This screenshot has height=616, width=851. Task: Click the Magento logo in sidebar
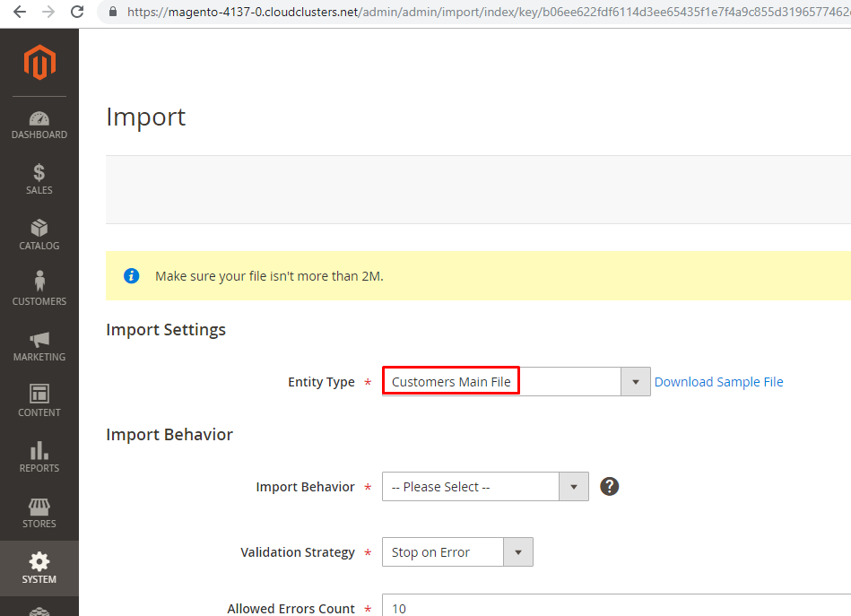pos(39,63)
